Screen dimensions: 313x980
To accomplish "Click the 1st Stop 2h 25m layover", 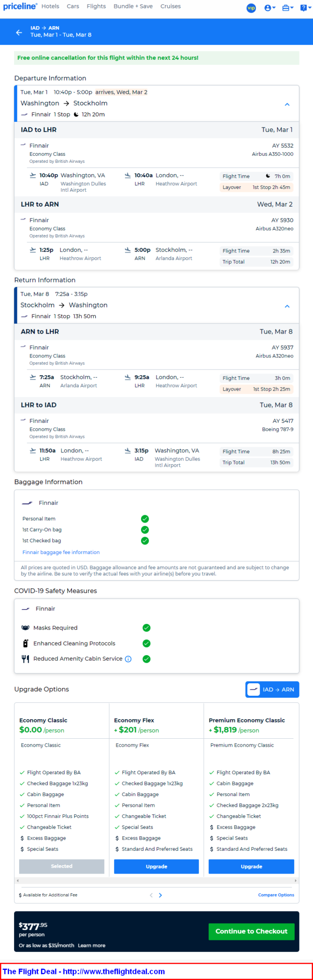I will pyautogui.click(x=271, y=389).
